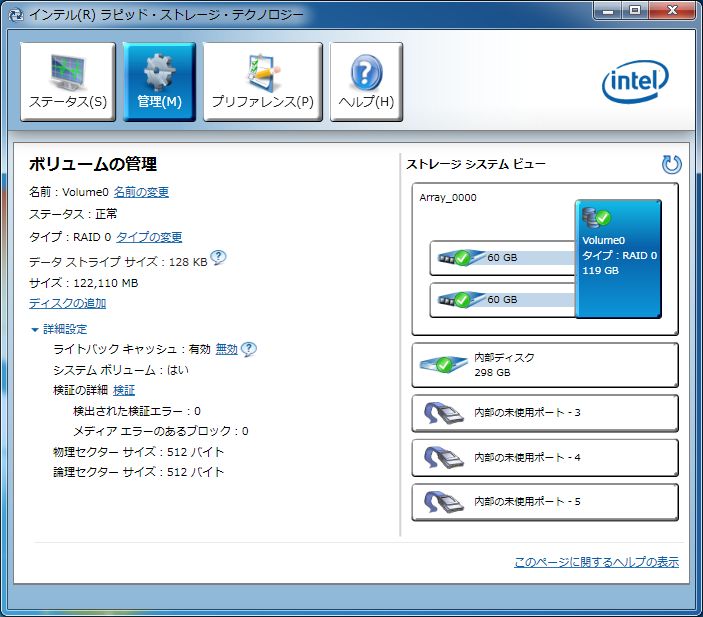Open write-back cache help icon
The image size is (703, 617).
click(x=249, y=349)
